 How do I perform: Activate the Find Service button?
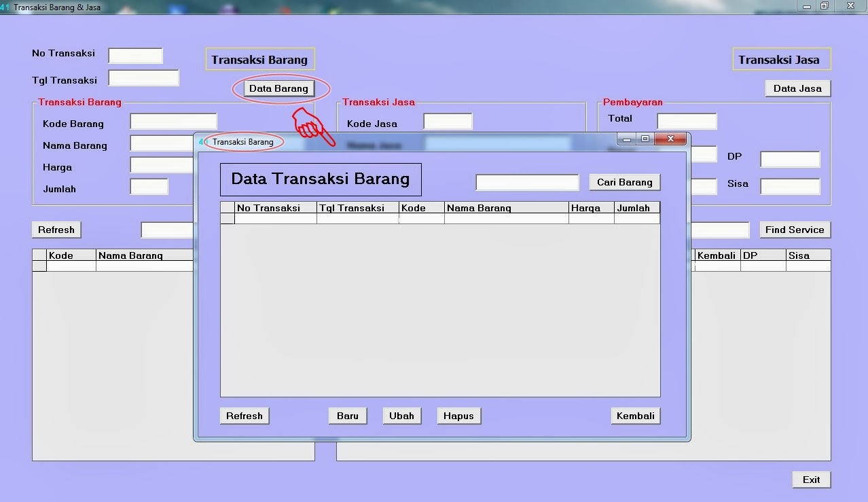coord(795,230)
